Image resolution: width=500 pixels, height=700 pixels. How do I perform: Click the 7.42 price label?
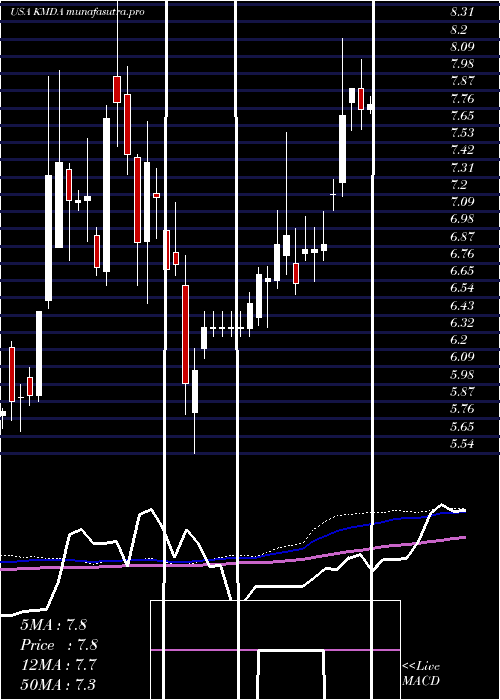[462, 150]
